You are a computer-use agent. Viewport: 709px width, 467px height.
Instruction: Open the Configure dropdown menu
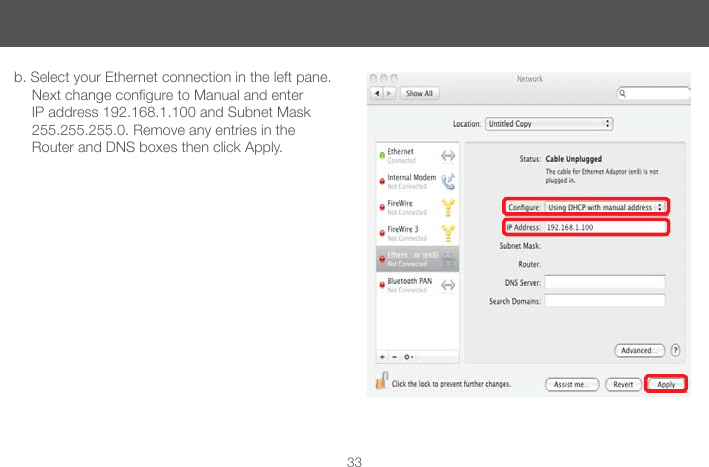[x=605, y=207]
